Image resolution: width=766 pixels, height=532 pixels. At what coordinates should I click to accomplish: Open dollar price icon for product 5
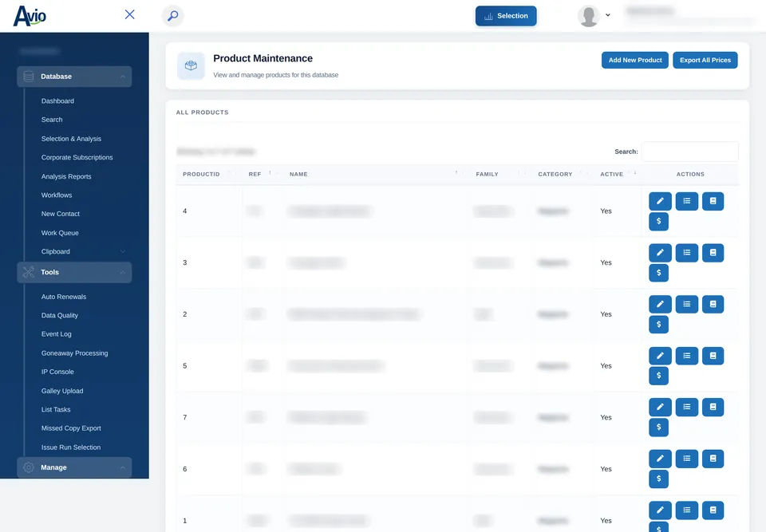click(658, 376)
